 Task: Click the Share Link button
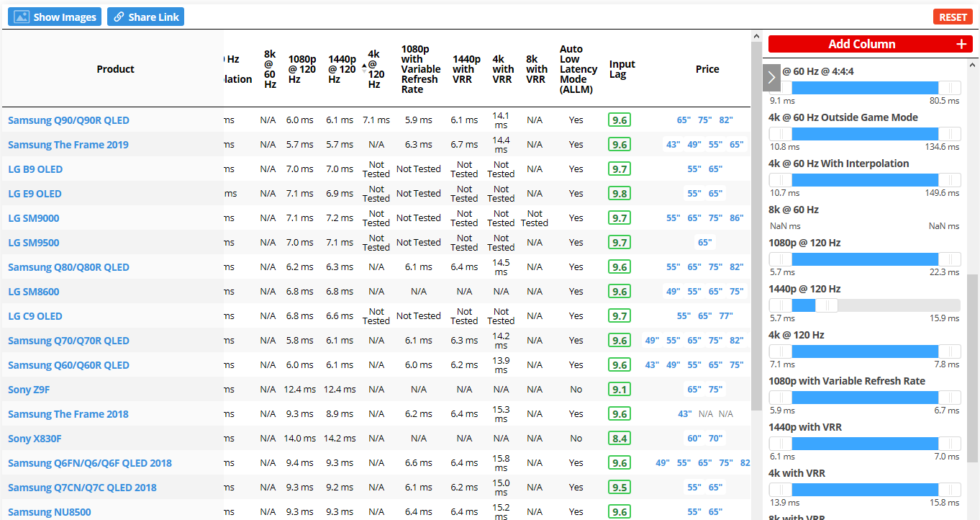[145, 17]
